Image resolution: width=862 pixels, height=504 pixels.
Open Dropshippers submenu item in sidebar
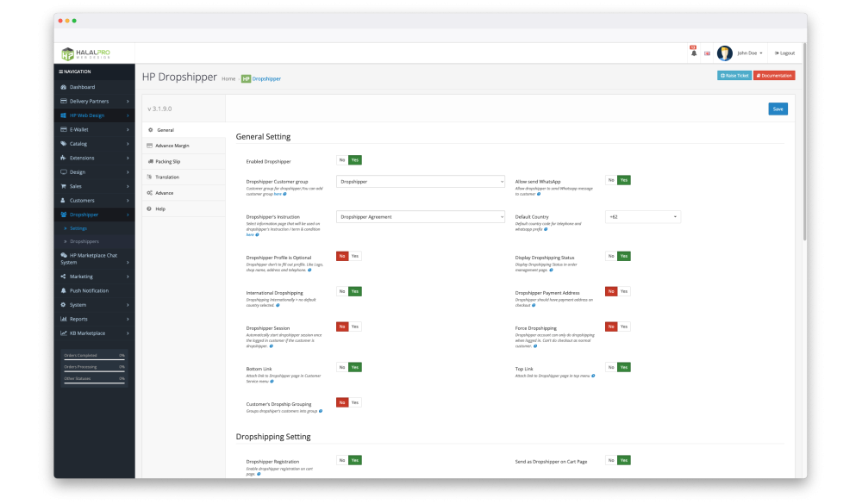pyautogui.click(x=84, y=241)
